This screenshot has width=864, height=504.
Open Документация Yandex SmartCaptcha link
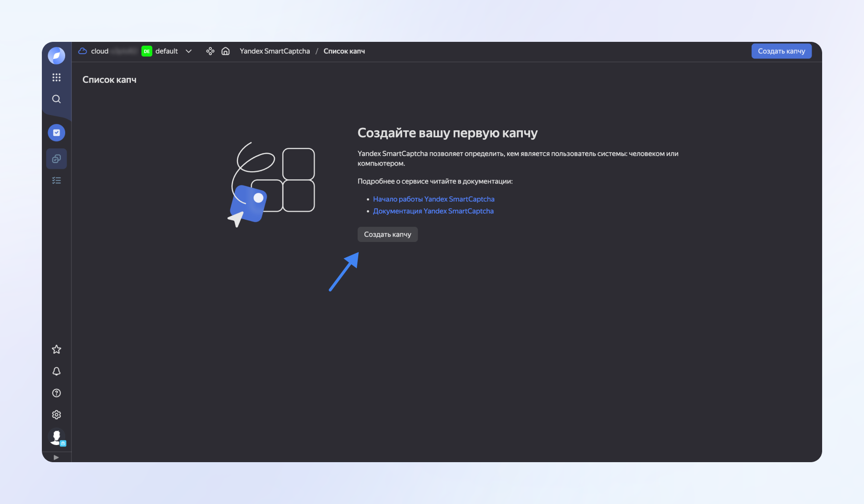click(433, 211)
